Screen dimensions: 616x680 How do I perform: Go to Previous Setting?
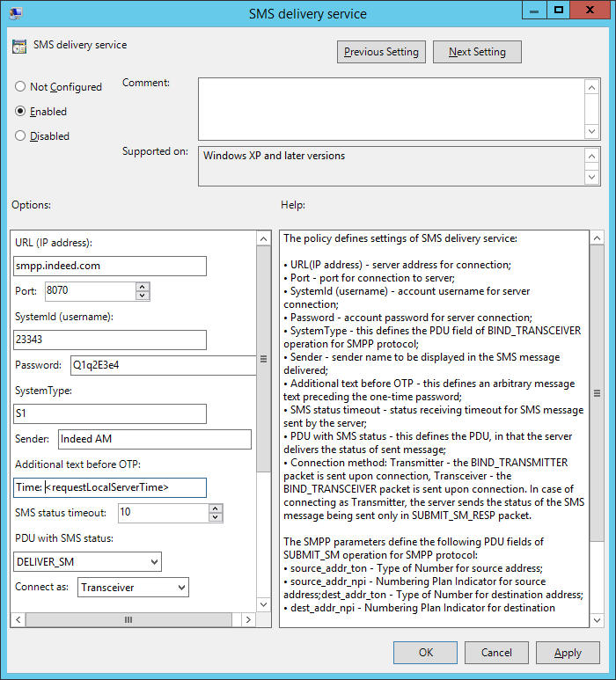[381, 52]
